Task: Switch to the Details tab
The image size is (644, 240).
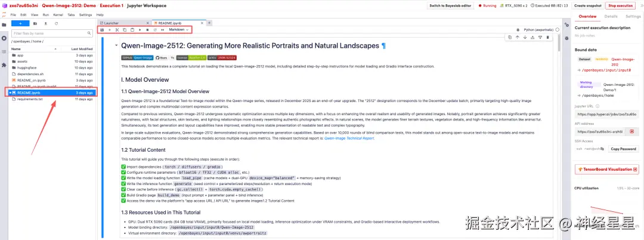Action: pos(611,17)
